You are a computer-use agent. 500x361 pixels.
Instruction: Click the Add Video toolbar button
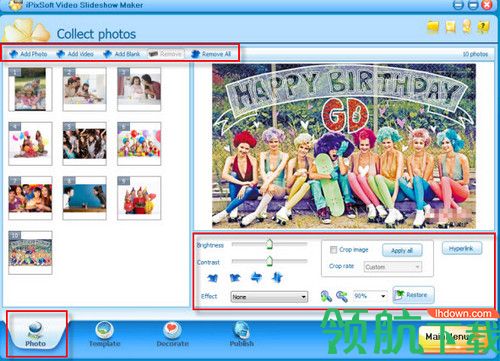tap(75, 54)
